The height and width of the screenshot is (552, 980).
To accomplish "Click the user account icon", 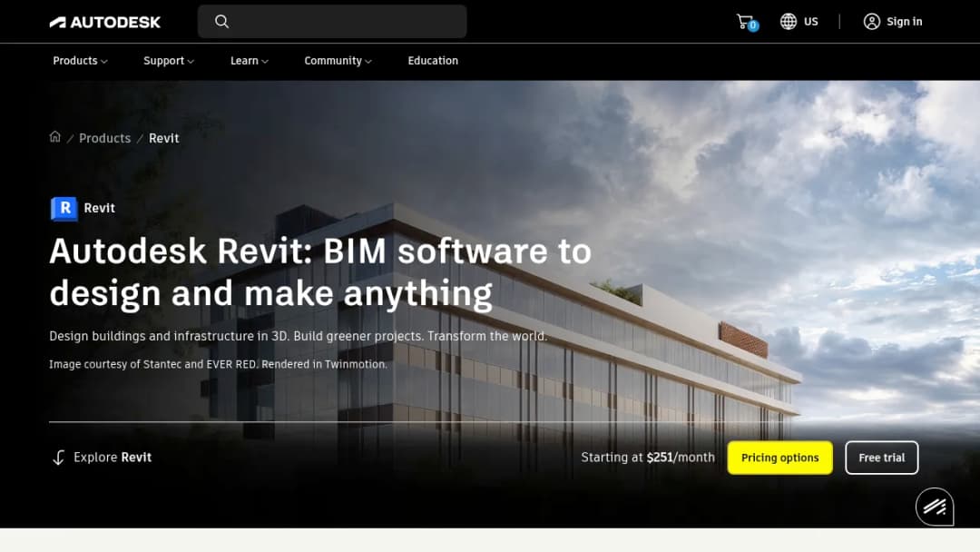I will [871, 21].
